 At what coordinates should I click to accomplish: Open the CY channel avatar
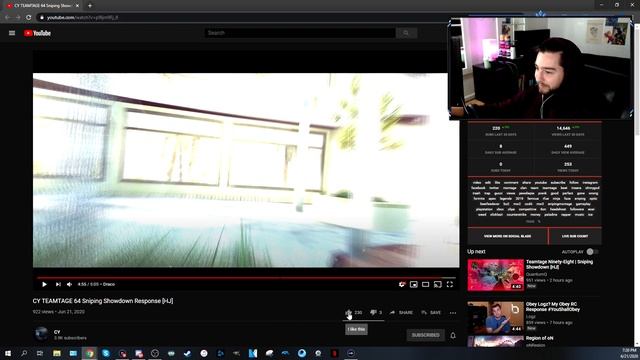click(x=41, y=334)
